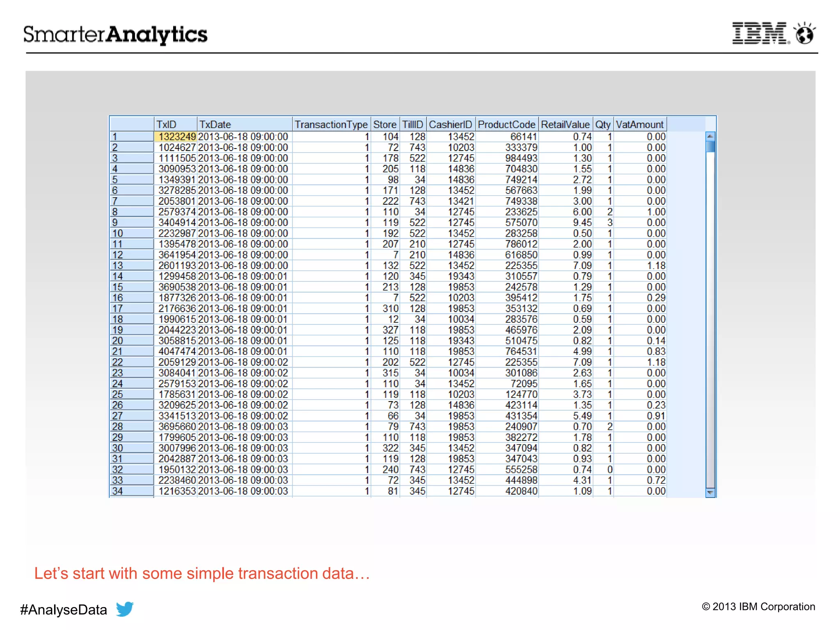Screen dimensions: 840x630
Task: Select row header number 1
Action: pos(132,137)
